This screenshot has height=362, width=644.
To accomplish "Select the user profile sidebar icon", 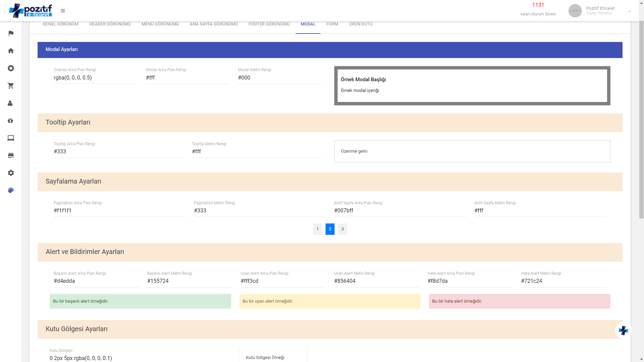I will [x=10, y=103].
